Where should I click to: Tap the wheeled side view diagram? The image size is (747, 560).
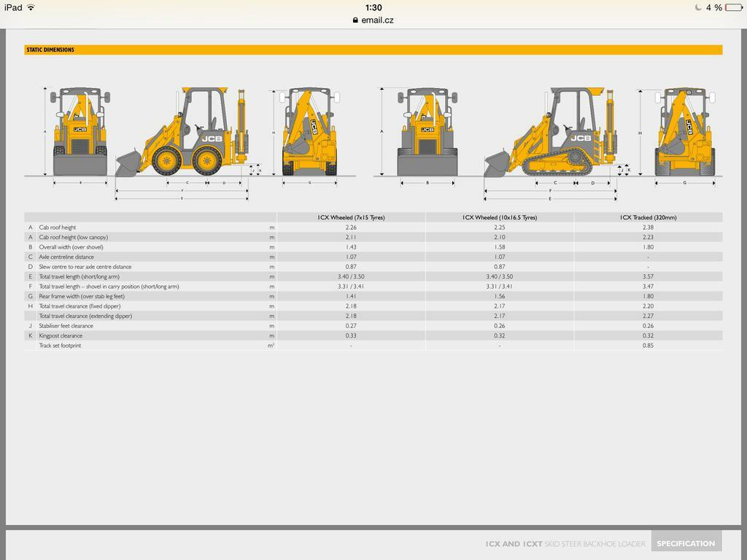(x=183, y=133)
